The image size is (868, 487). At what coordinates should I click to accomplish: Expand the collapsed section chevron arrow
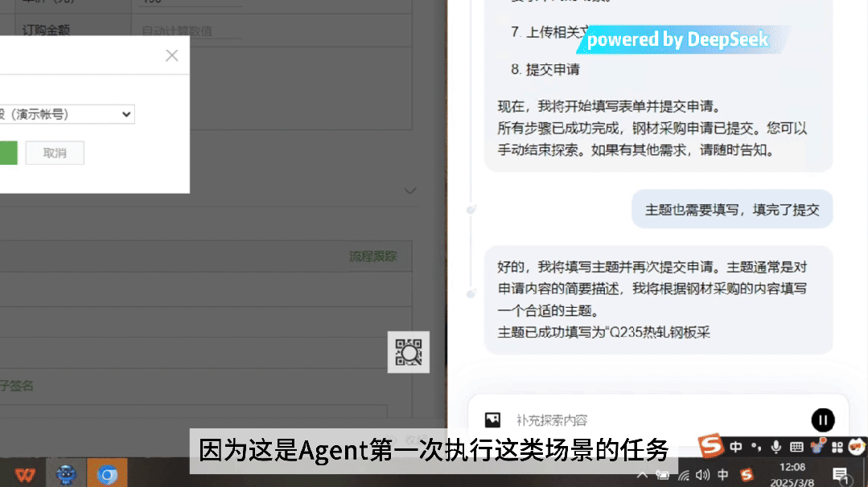[x=409, y=190]
